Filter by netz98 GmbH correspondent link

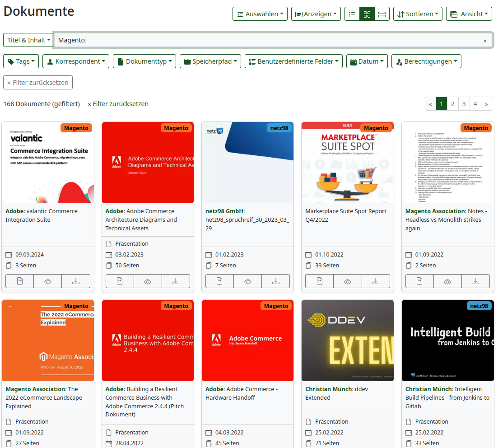225,211
